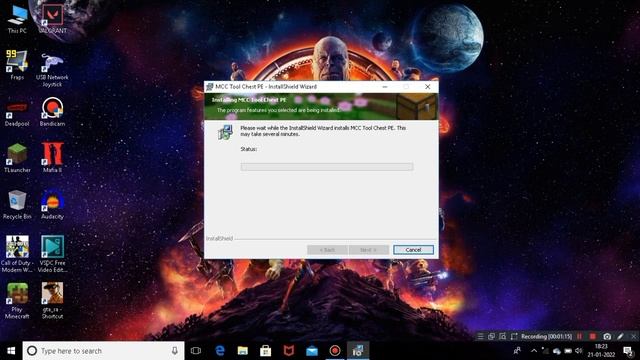Open the volume control tray icon
Viewport: 640px width, 360px height.
pyautogui.click(x=578, y=351)
